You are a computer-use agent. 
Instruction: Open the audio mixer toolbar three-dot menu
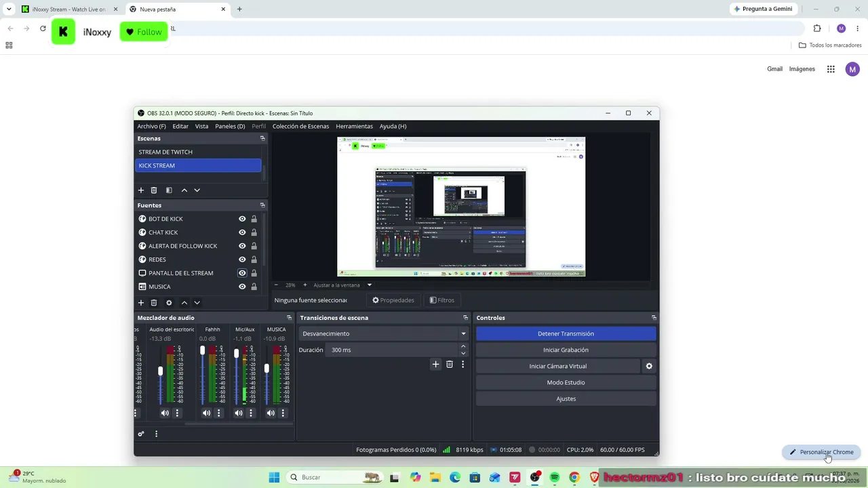coord(156,434)
